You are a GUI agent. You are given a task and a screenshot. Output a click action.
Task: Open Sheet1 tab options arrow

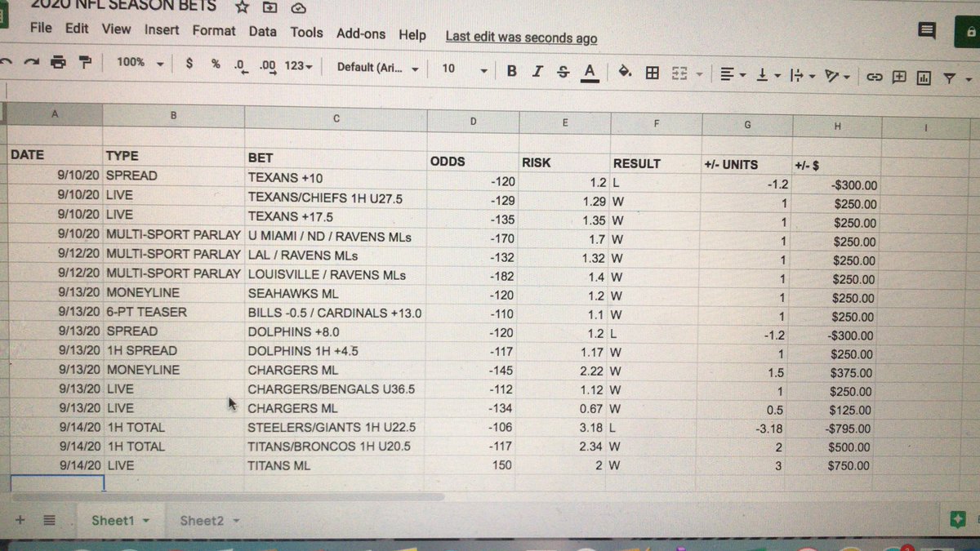(x=146, y=521)
